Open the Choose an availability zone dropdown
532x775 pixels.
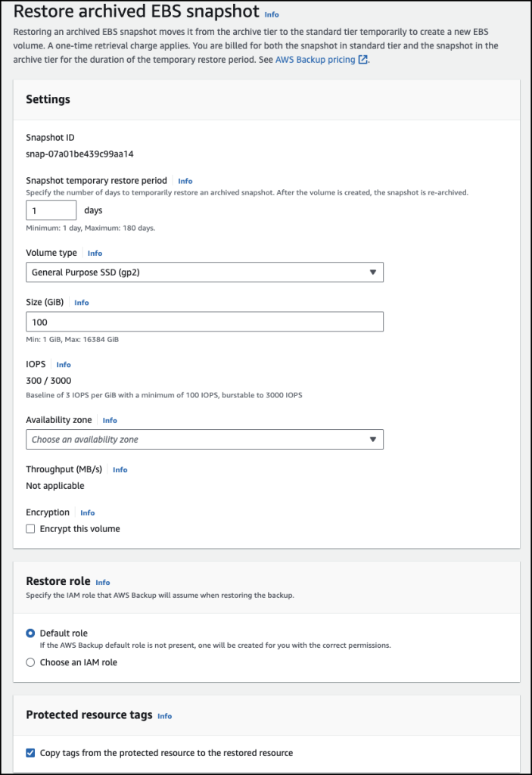coord(204,439)
